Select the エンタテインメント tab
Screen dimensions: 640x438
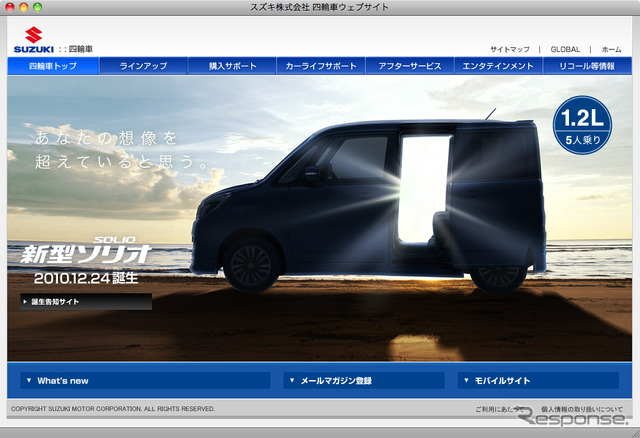498,66
